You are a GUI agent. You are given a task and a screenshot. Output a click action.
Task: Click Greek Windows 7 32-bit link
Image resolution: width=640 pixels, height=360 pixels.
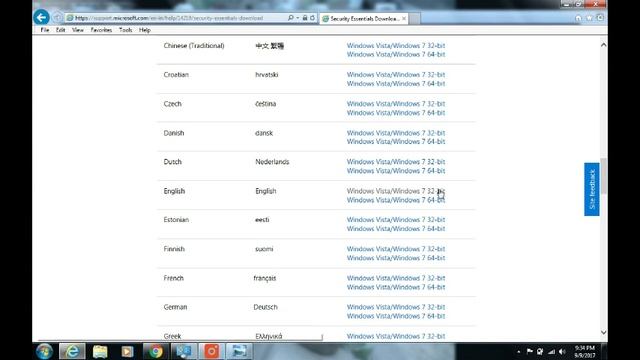[396, 336]
